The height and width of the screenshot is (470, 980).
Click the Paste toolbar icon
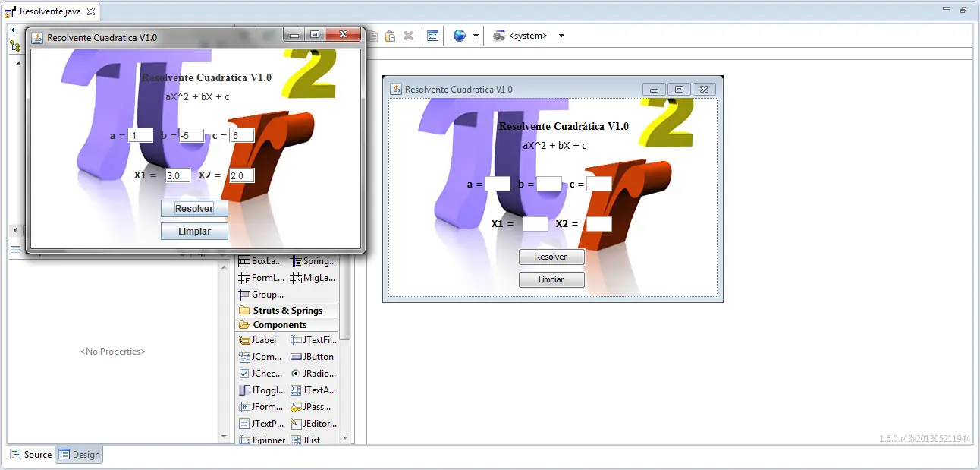[x=390, y=36]
